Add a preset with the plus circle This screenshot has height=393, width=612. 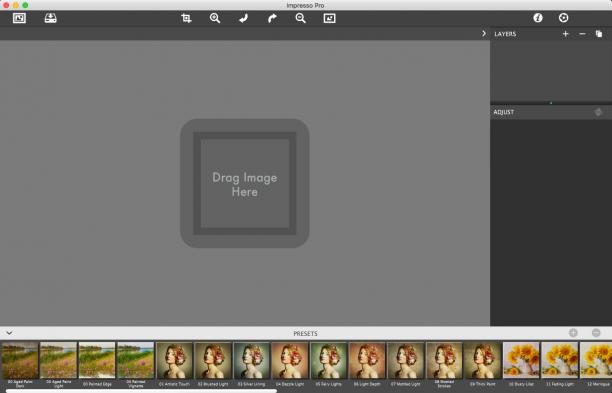(573, 333)
